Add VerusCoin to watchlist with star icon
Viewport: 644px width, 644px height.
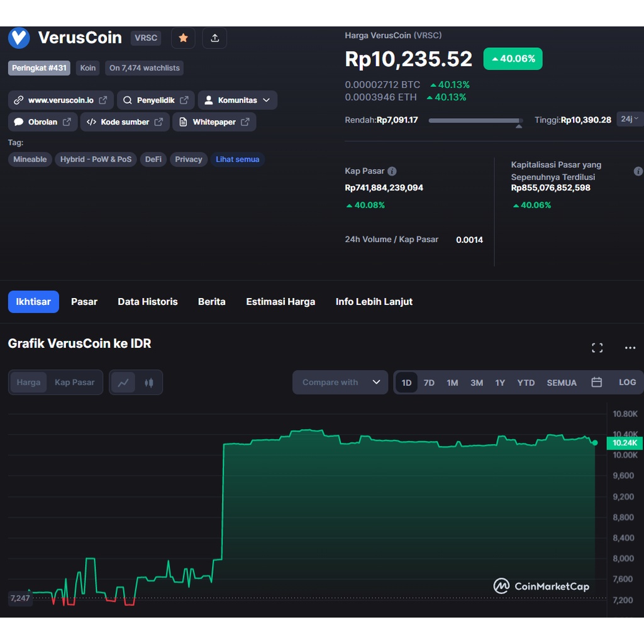tap(183, 38)
